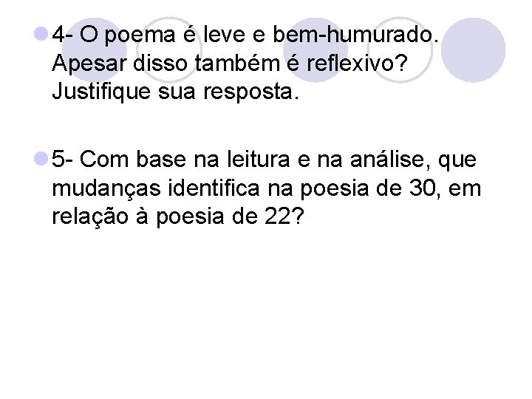This screenshot has height=399, width=532.
Task: Click the line starting '5- Com base na leitura'
Action: pos(264,160)
